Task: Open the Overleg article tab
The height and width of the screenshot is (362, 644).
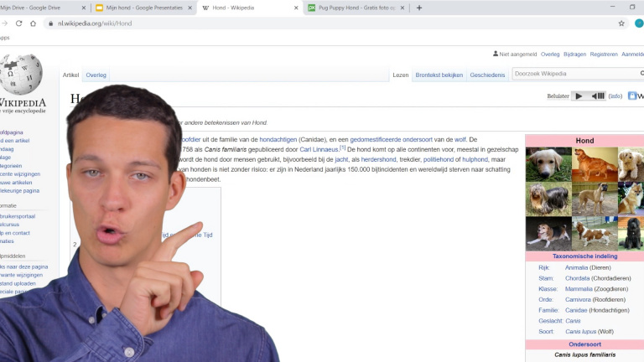Action: click(x=96, y=75)
